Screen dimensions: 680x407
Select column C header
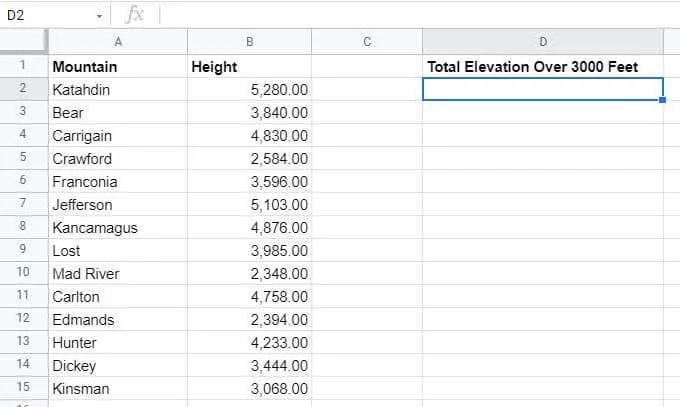(367, 42)
